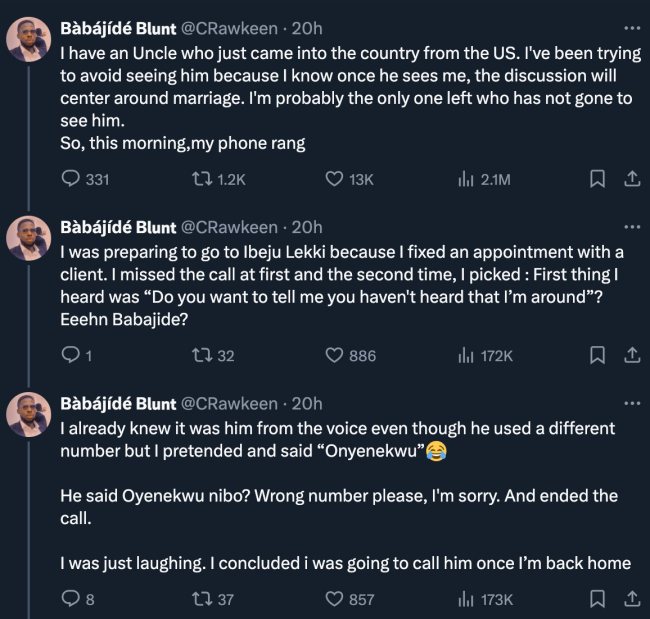The height and width of the screenshot is (619, 650).
Task: View analytics of tweet with 172K views
Action: tap(466, 354)
